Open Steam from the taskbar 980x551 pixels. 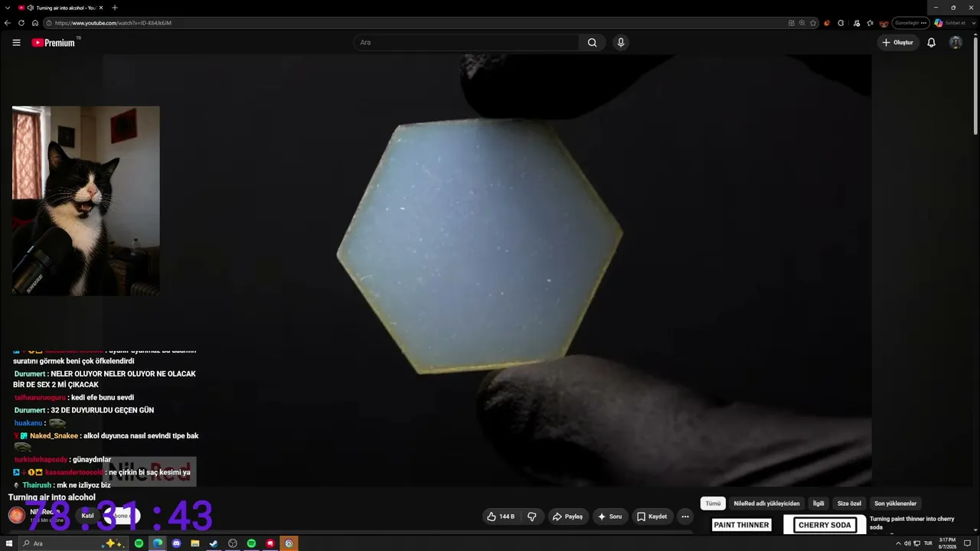tap(214, 543)
